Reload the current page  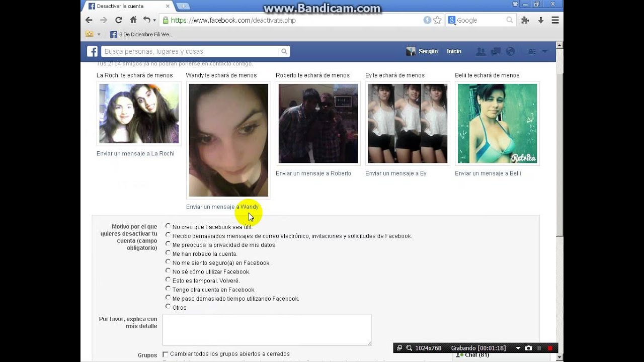(x=119, y=20)
